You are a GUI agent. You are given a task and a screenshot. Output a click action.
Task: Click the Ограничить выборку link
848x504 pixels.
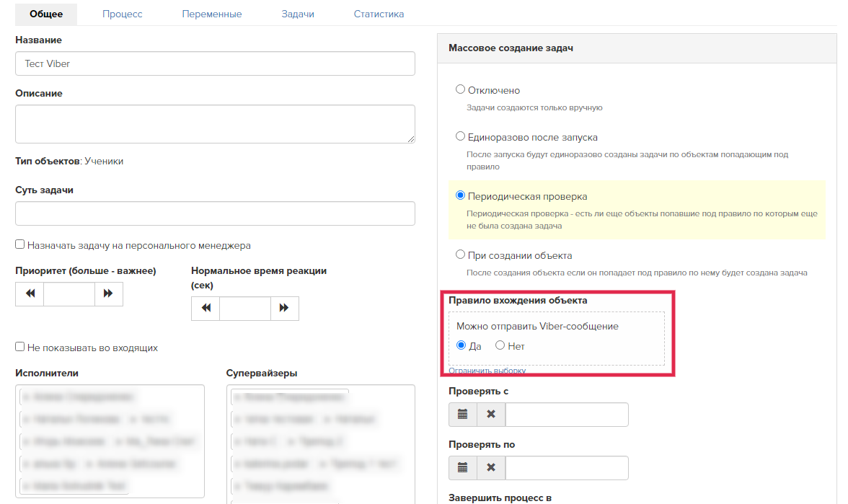click(x=487, y=371)
